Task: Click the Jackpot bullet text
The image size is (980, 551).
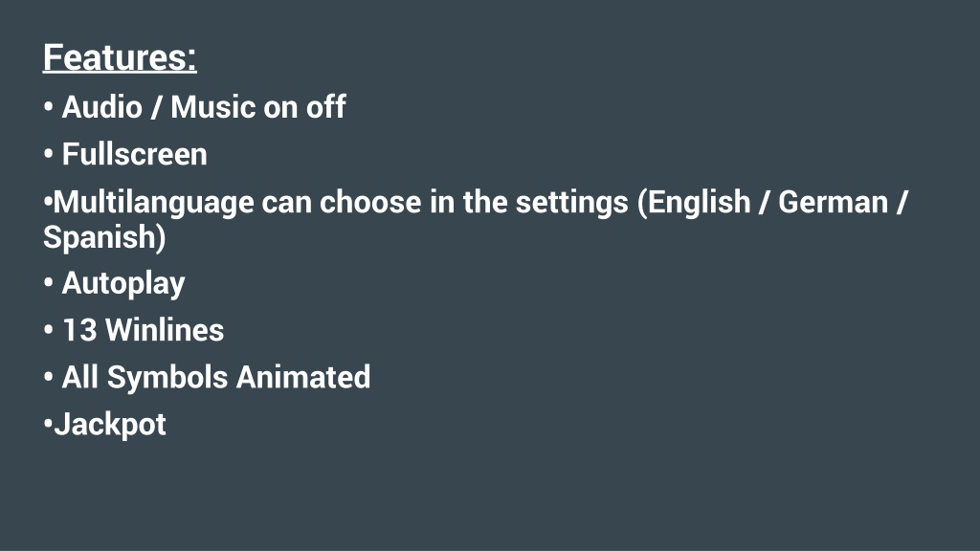Action: (110, 425)
